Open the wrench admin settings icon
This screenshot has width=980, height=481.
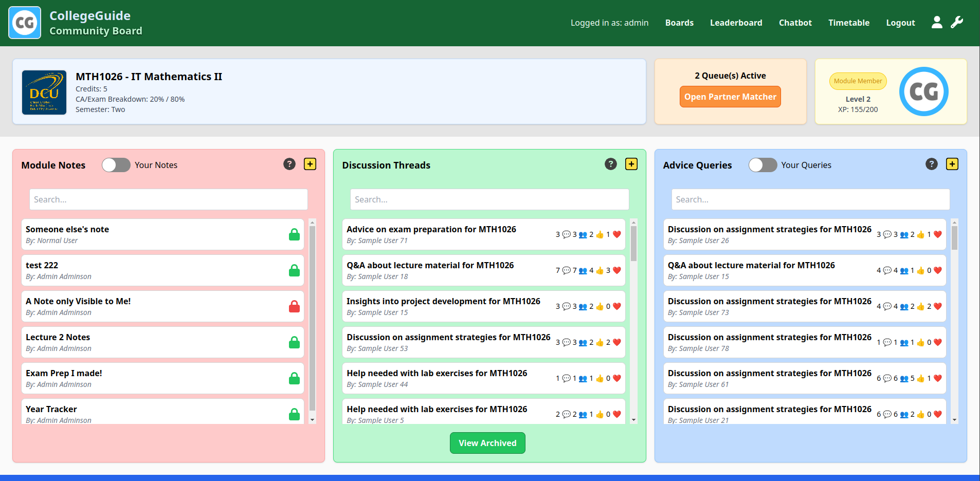coord(957,22)
